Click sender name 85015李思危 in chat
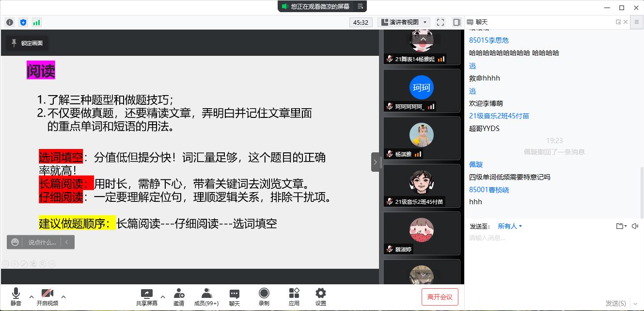The width and height of the screenshot is (644, 311). (488, 40)
